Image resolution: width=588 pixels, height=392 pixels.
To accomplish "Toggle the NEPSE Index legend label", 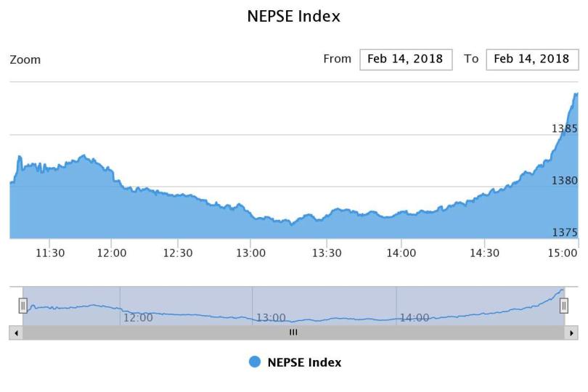I will click(x=304, y=362).
